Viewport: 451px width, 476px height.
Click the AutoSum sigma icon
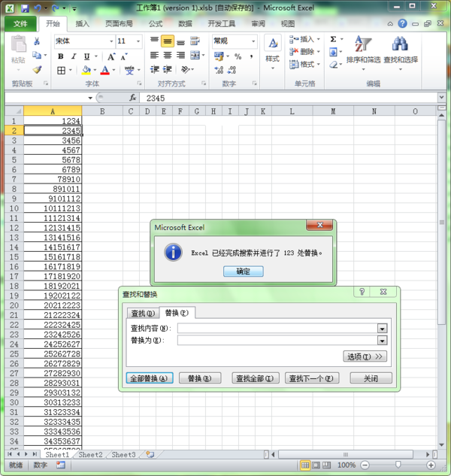click(333, 39)
